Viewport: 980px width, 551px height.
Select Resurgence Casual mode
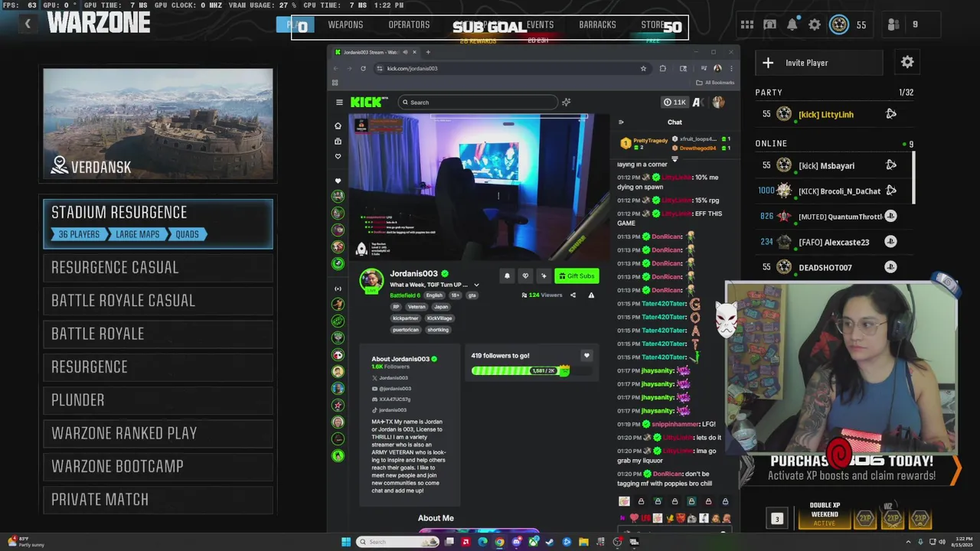pyautogui.click(x=158, y=267)
